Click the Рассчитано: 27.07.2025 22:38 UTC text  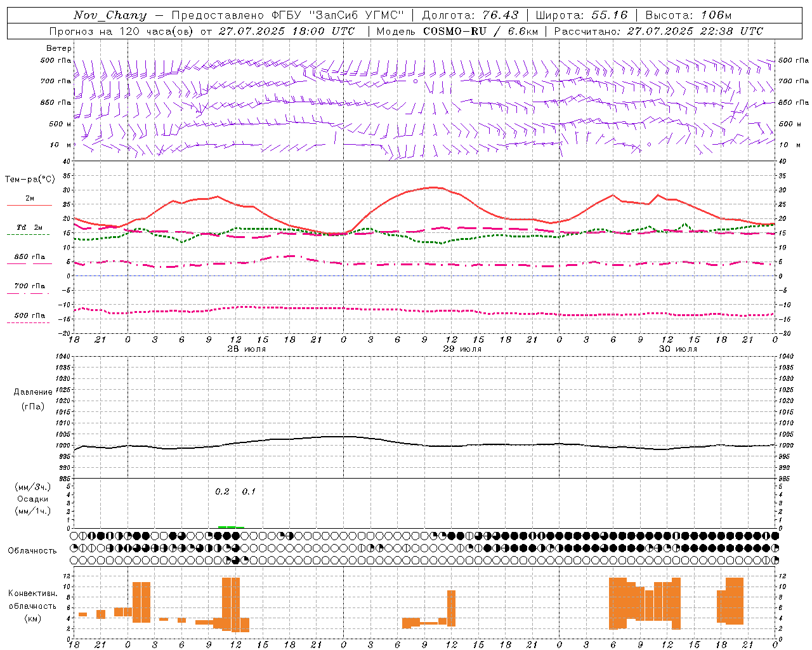click(658, 31)
